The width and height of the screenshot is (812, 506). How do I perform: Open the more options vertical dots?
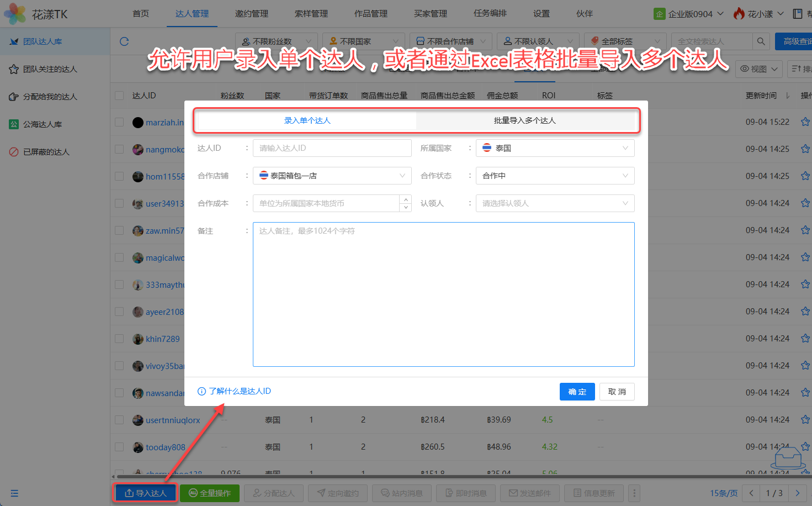click(634, 493)
